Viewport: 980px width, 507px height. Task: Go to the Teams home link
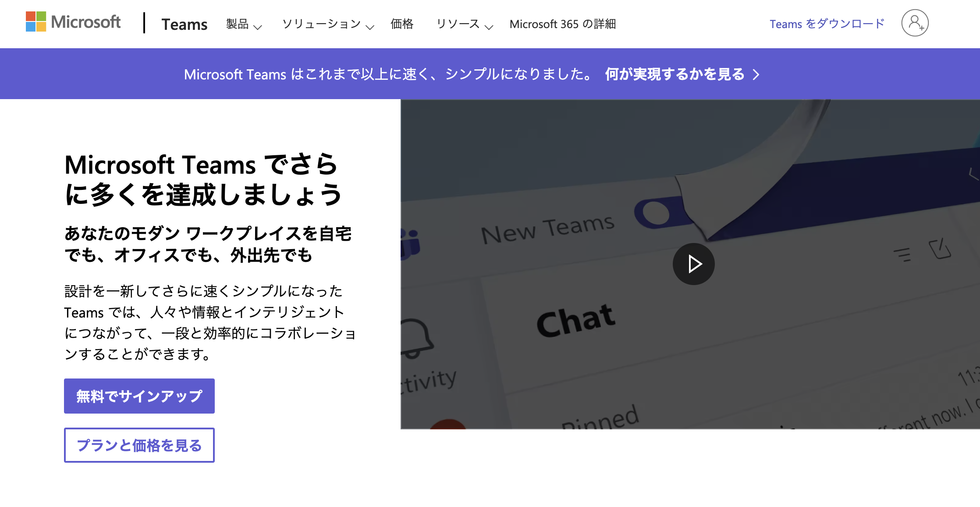(185, 24)
